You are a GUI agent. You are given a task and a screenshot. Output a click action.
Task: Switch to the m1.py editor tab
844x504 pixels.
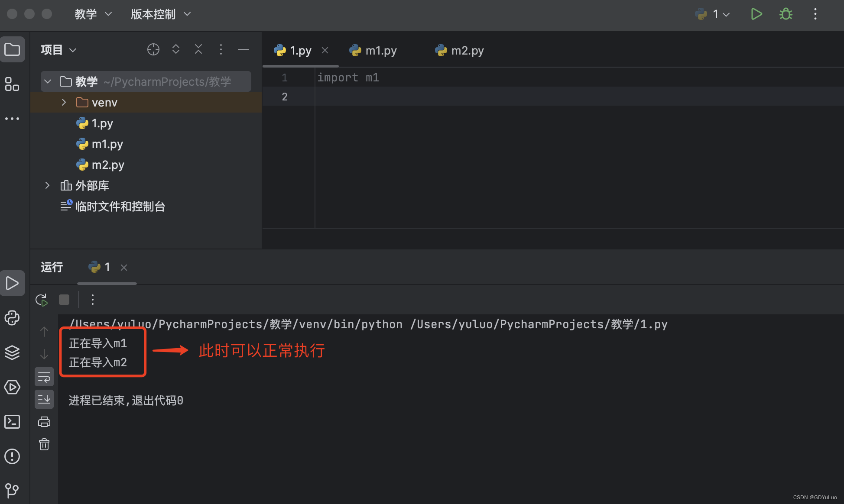[380, 51]
